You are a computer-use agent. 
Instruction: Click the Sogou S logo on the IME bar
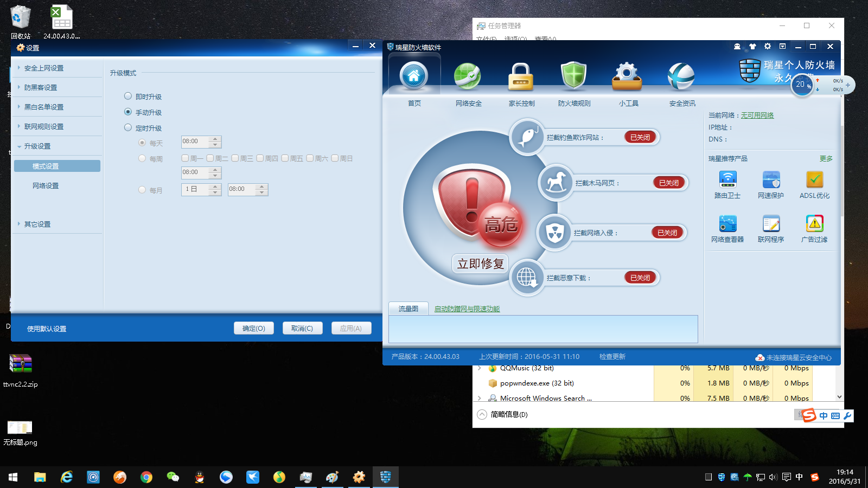tap(809, 415)
